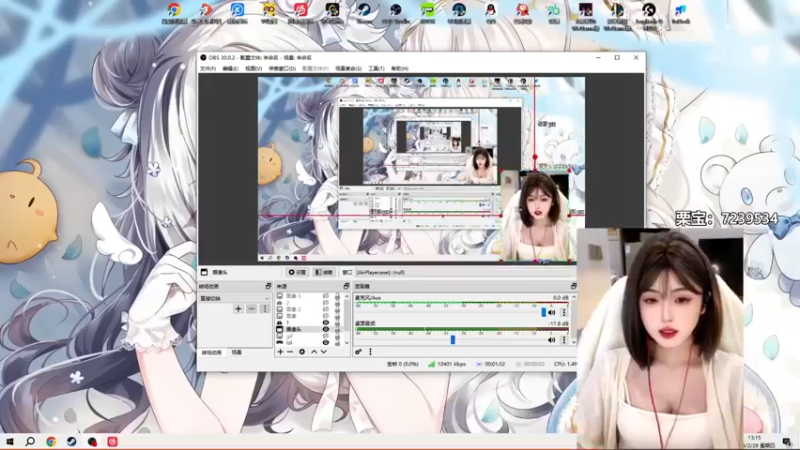Image resolution: width=800 pixels, height=450 pixels.
Task: Add a scene transition with plus
Action: click(x=238, y=309)
